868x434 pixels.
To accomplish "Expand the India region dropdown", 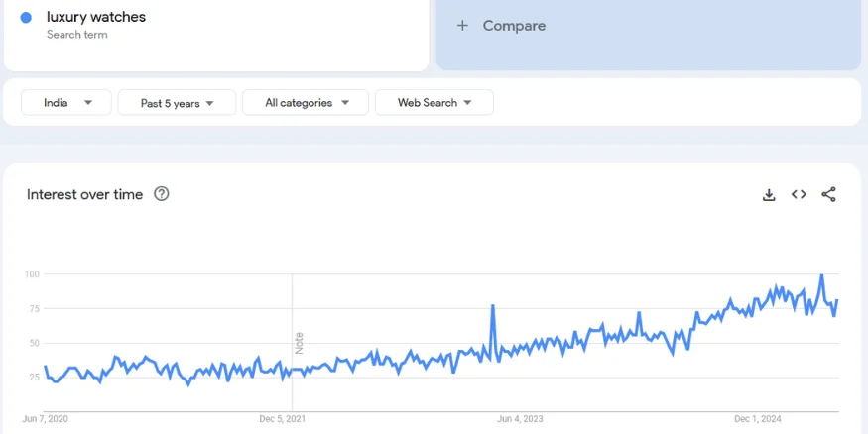I will point(68,103).
